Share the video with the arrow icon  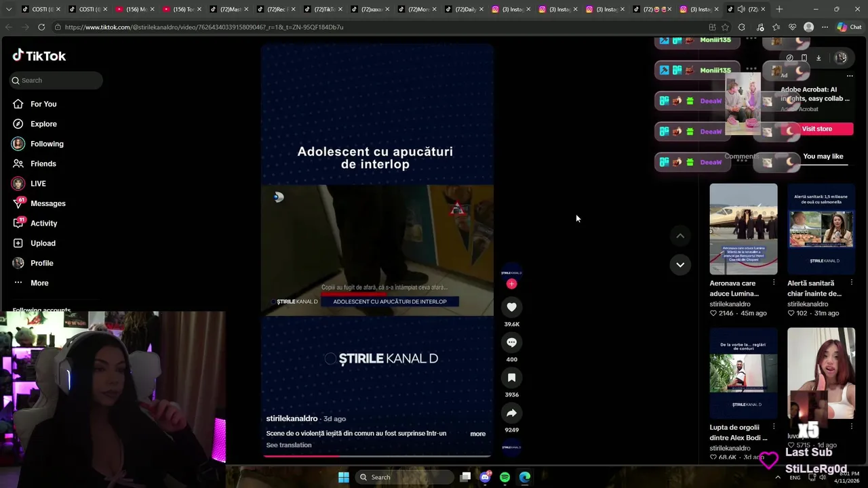pyautogui.click(x=511, y=413)
